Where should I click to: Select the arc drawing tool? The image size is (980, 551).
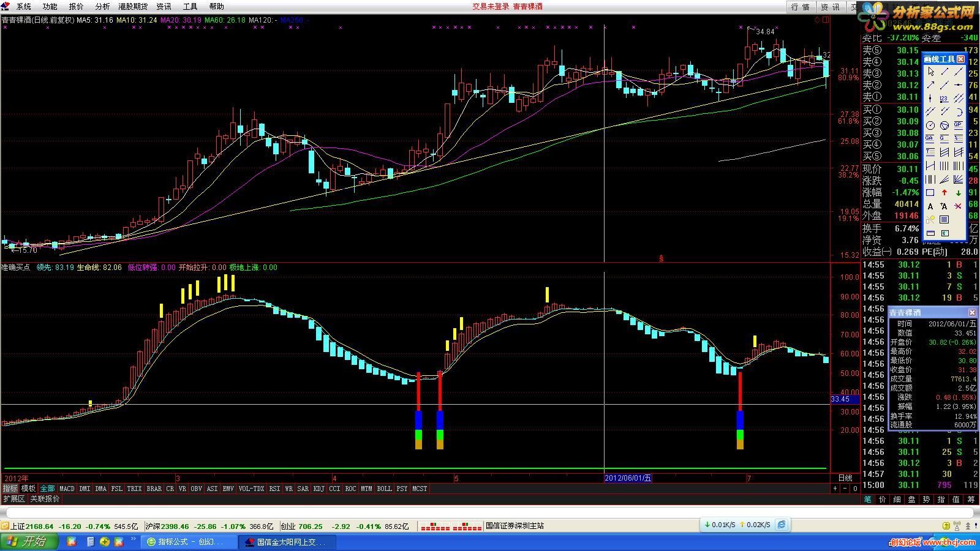959,112
